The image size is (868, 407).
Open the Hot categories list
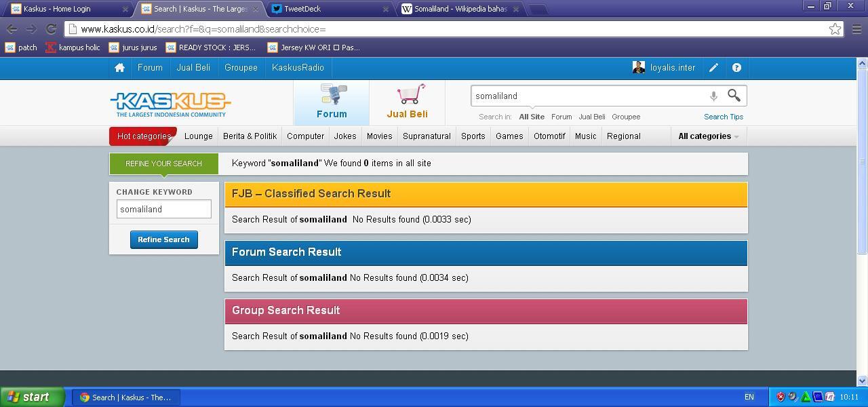143,136
